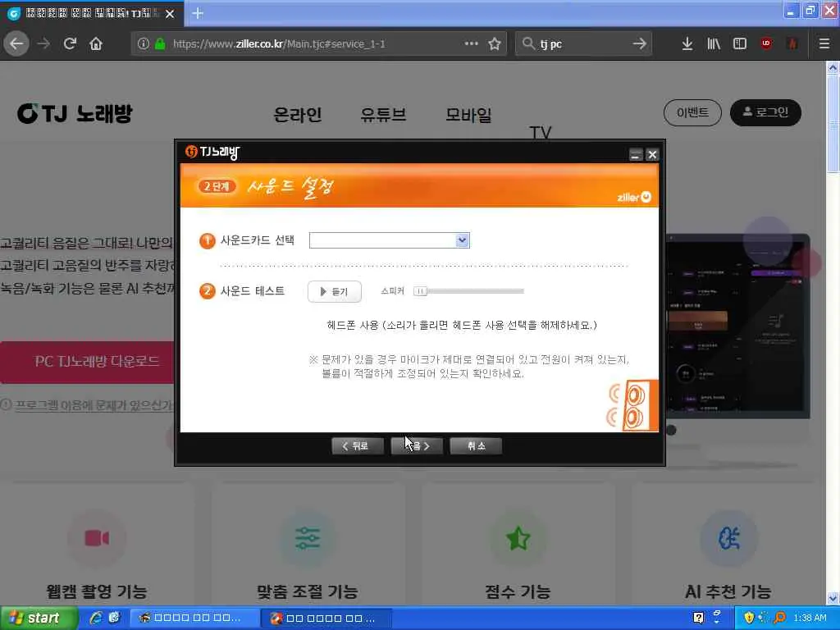Open page actions three-dot menu

pos(472,43)
